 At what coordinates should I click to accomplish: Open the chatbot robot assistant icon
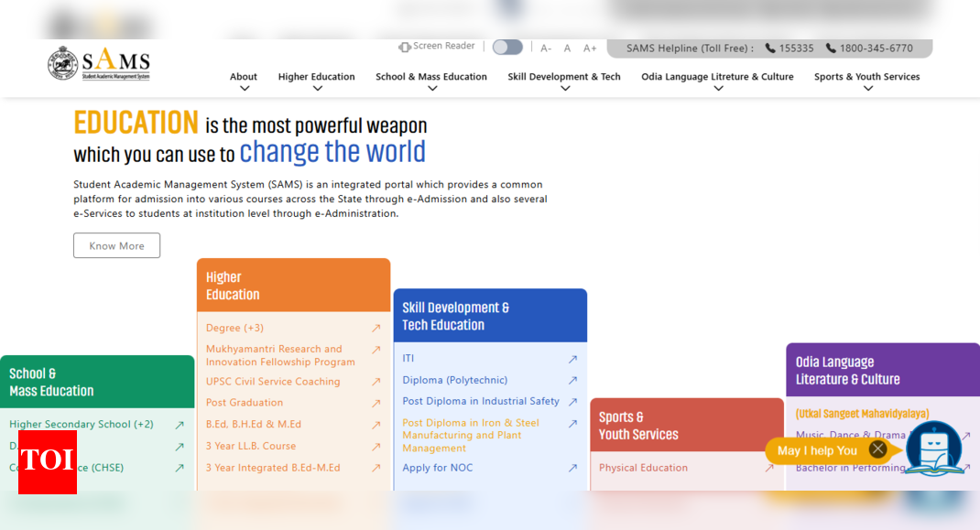point(934,449)
